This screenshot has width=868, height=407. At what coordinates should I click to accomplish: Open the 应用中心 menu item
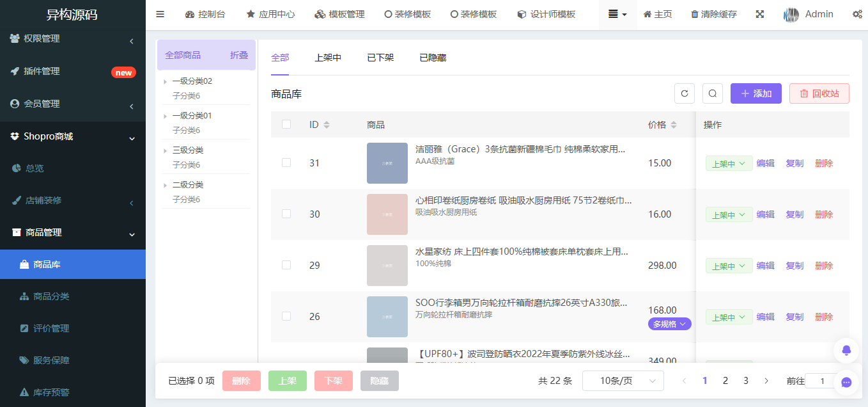[270, 13]
